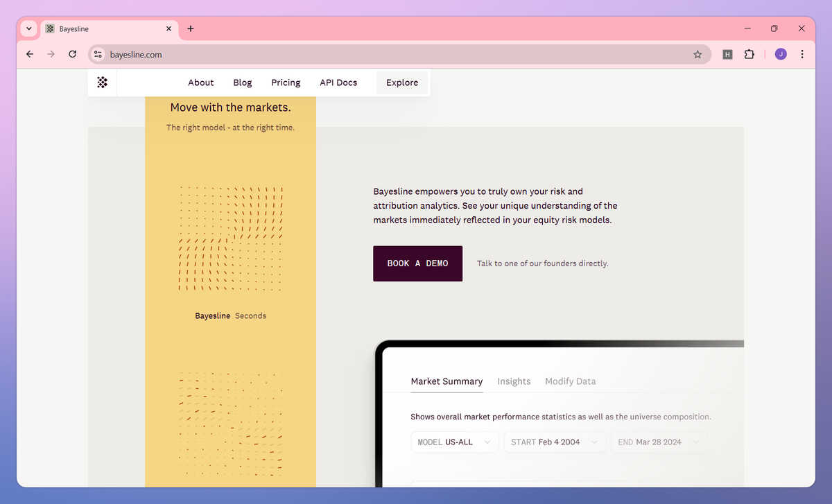This screenshot has width=832, height=504.
Task: Click the 'Shows overall market performance statistics' description
Action: click(560, 417)
